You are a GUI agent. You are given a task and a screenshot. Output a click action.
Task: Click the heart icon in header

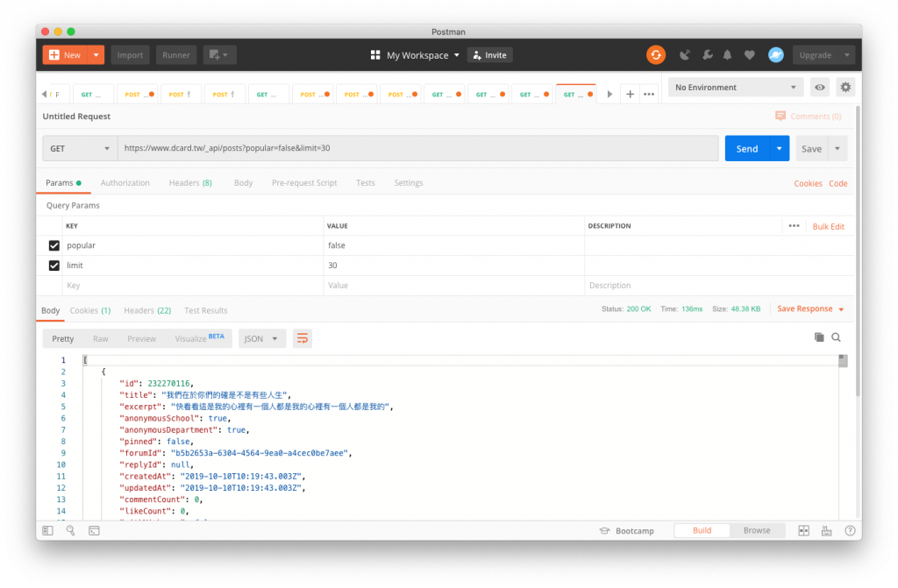tap(749, 55)
